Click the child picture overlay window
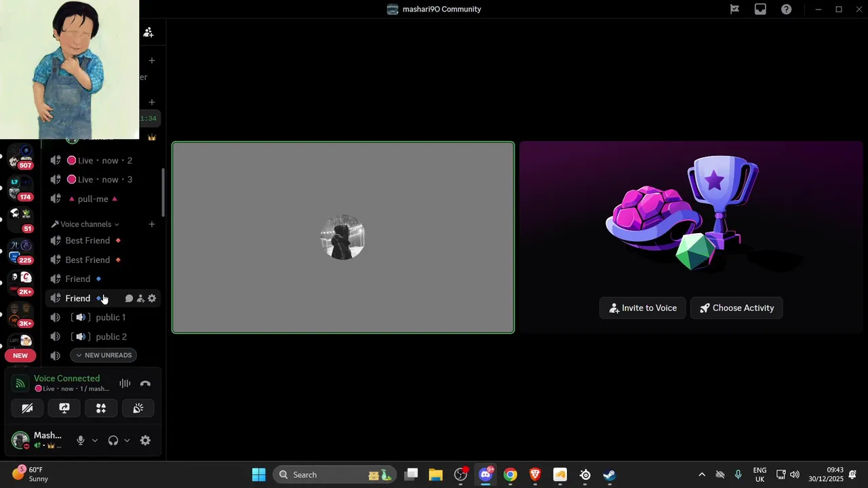The width and height of the screenshot is (868, 488). coord(70,70)
